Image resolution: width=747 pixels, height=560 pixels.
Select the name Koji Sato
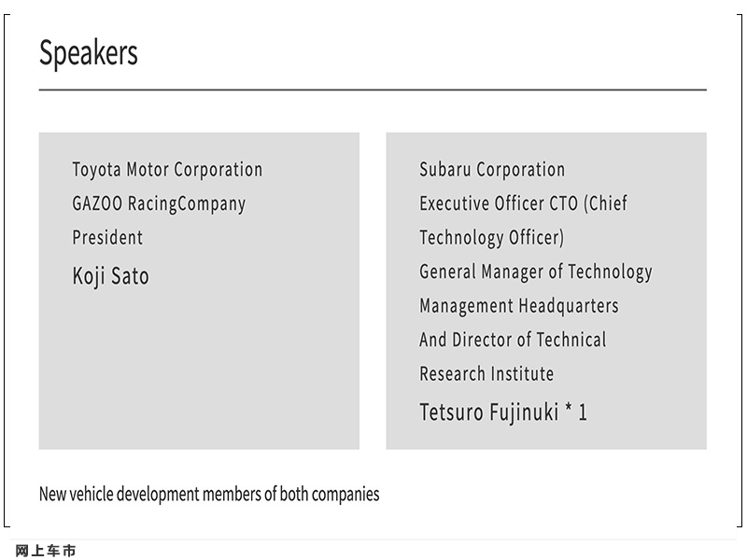(110, 276)
